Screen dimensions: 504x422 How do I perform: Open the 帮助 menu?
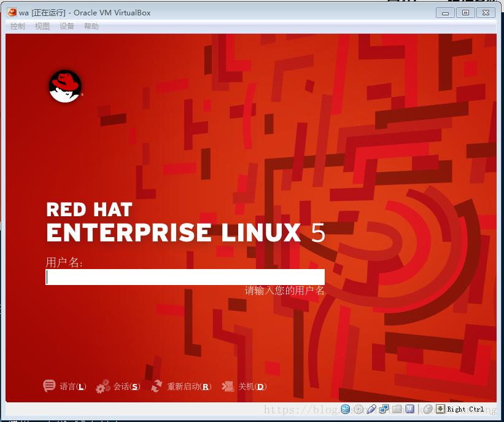(91, 26)
